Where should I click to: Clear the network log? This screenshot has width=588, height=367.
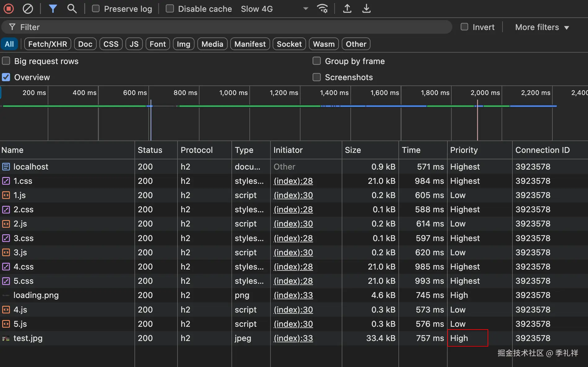28,9
